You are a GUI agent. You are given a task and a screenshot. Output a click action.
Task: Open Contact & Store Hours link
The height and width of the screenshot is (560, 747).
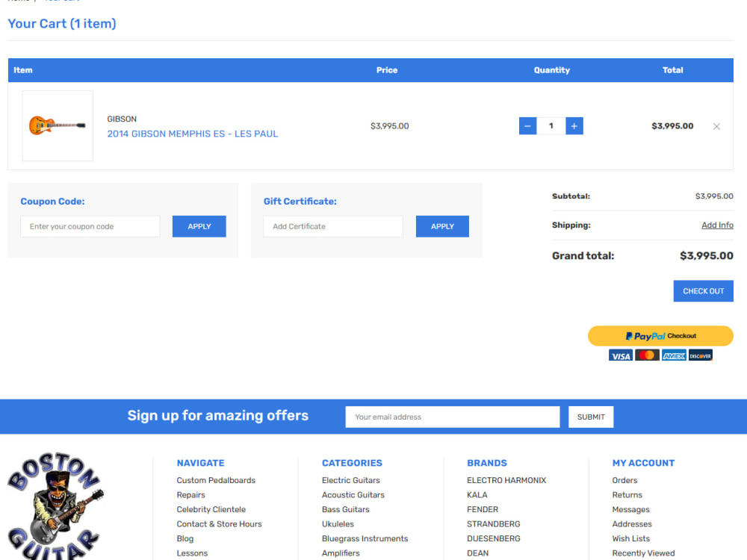coord(219,524)
